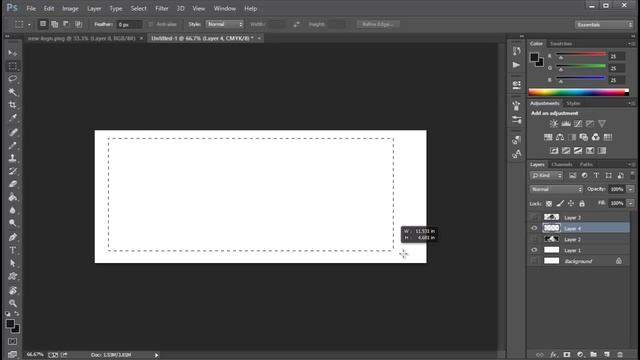The height and width of the screenshot is (360, 640).
Task: Click Subtract from selection mode icon
Action: point(66,24)
